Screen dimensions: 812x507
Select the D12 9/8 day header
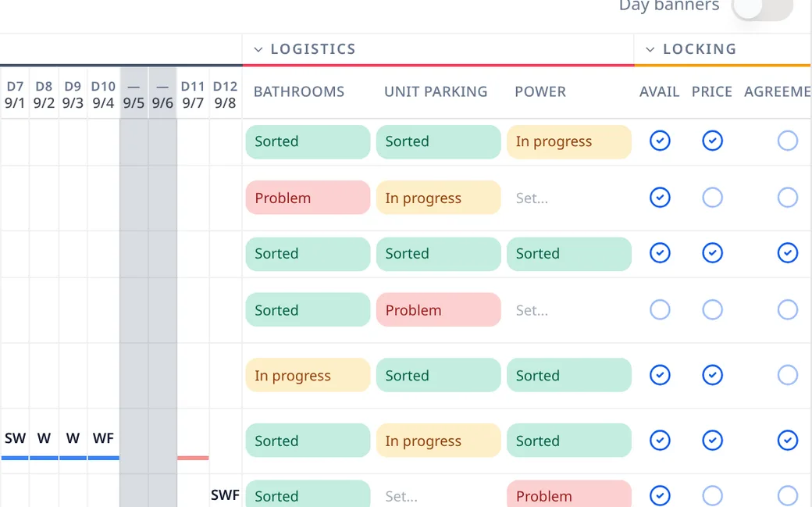click(226, 95)
